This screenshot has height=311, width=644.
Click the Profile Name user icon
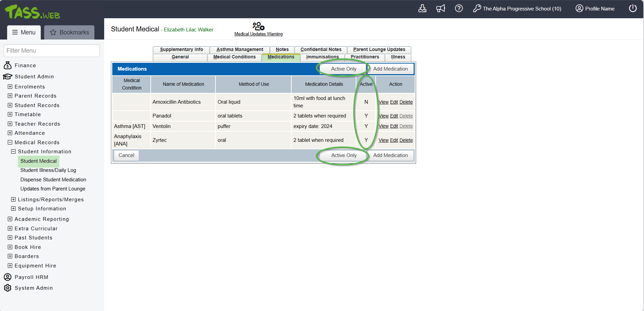point(579,8)
